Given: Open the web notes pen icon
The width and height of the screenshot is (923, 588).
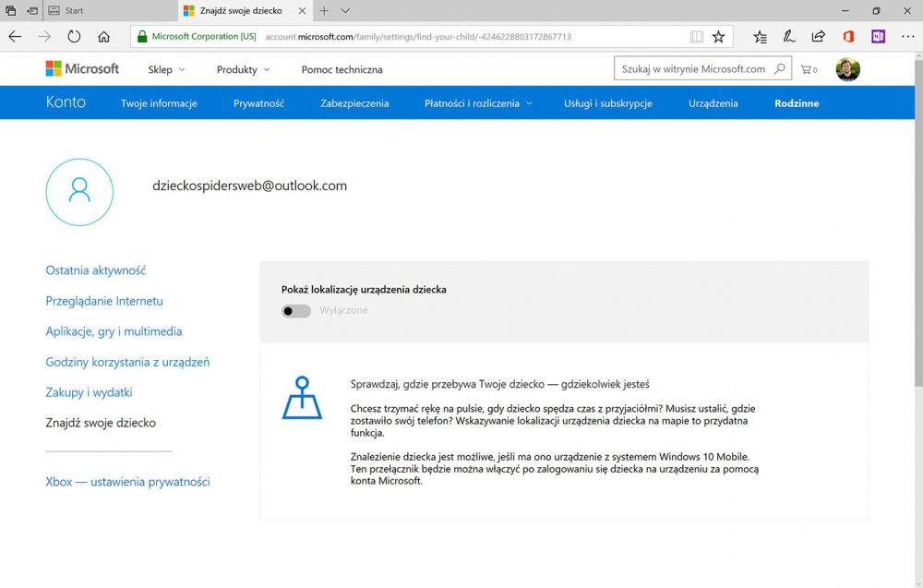Looking at the screenshot, I should pyautogui.click(x=789, y=37).
